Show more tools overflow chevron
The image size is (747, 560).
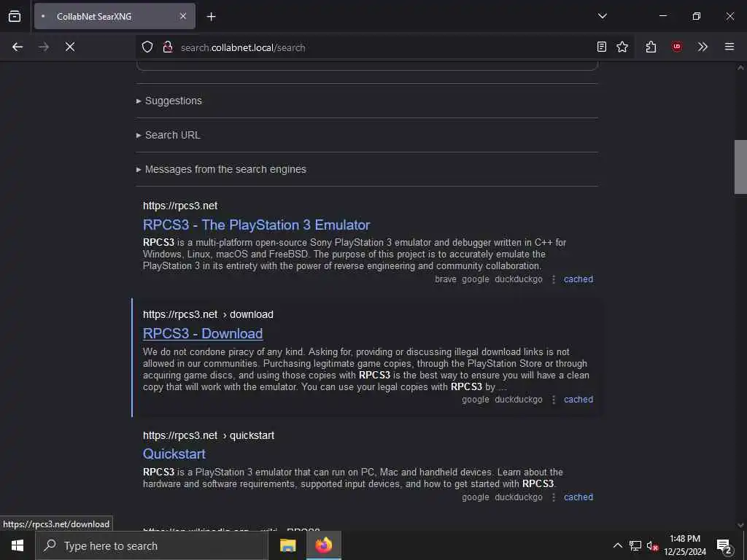pos(703,47)
